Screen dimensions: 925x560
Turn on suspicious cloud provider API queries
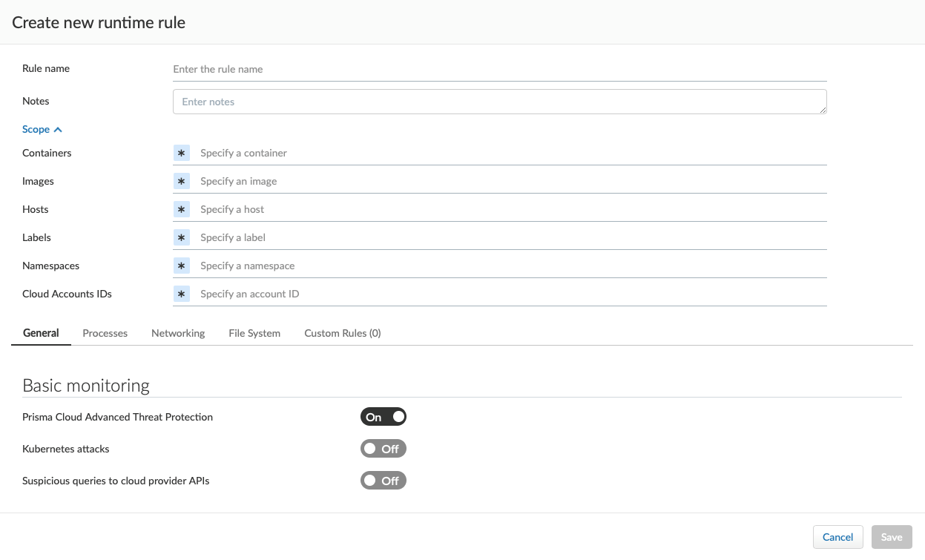pyautogui.click(x=384, y=481)
